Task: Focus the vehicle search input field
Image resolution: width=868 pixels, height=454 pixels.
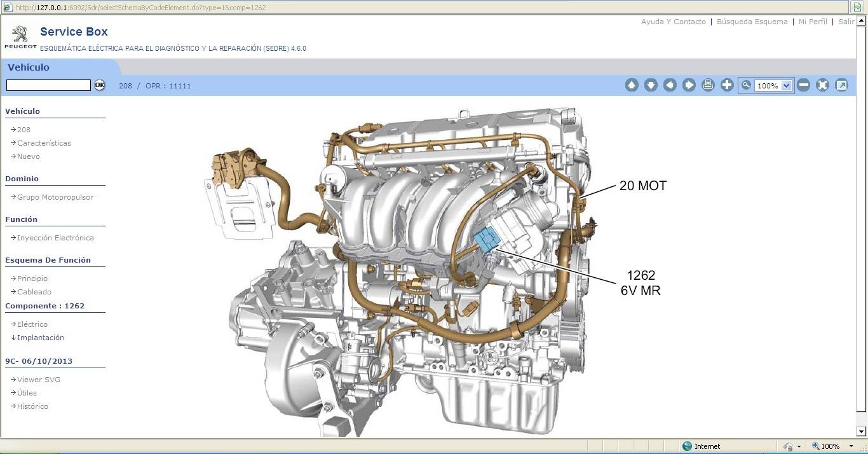Action: 49,85
